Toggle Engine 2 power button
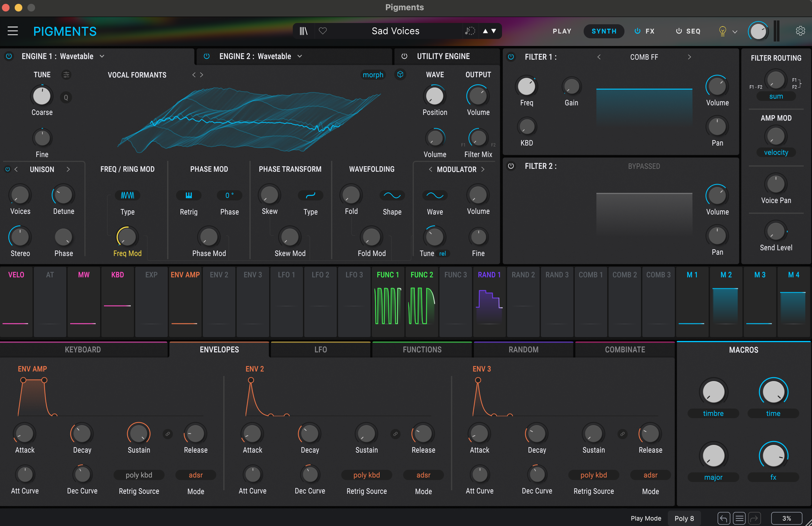The image size is (812, 526). [x=207, y=56]
